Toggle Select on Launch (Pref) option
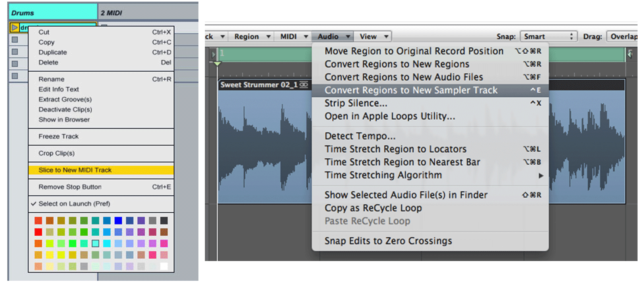 (x=74, y=204)
